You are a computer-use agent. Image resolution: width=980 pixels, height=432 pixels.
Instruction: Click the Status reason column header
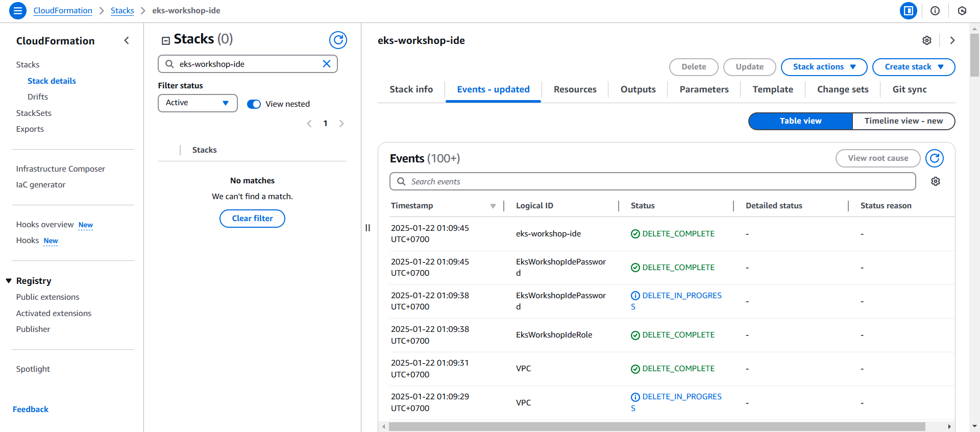pos(886,206)
